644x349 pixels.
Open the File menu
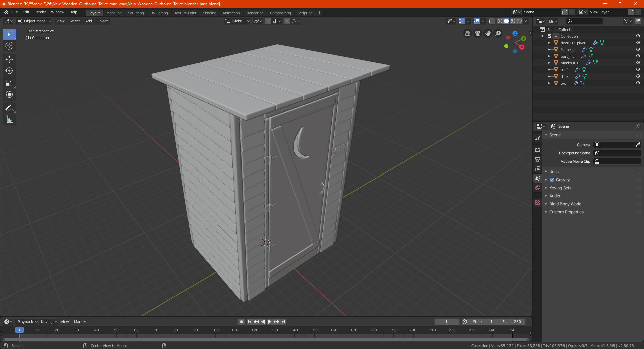(x=15, y=12)
